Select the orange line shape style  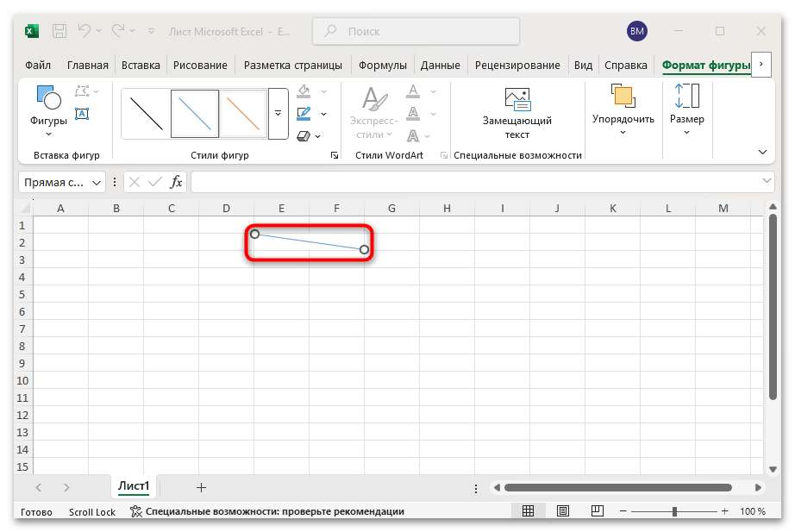pyautogui.click(x=244, y=111)
